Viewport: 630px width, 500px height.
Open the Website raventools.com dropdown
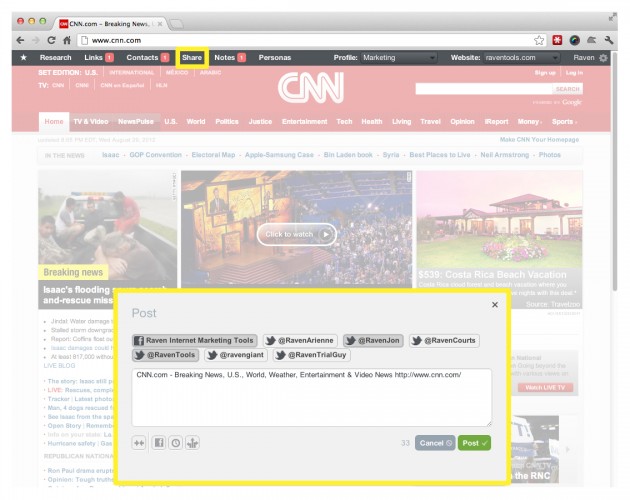(522, 57)
